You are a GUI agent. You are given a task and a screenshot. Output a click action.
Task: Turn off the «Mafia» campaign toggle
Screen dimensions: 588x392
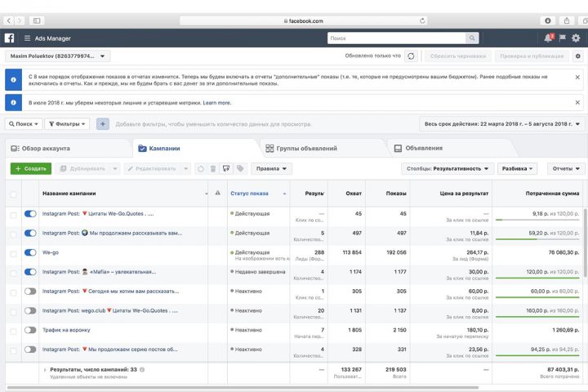pyautogui.click(x=30, y=272)
